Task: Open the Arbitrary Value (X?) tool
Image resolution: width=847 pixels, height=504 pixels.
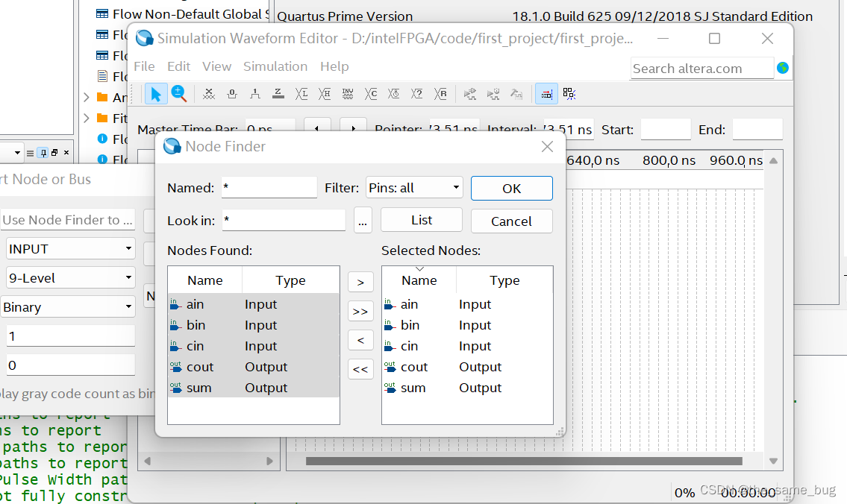Action: tap(417, 94)
